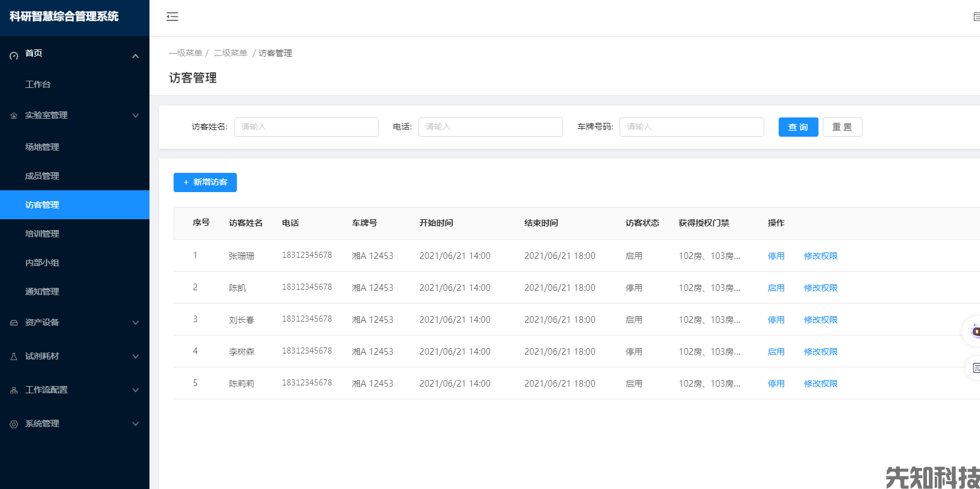Collapse the sidebar with the menu fold icon
Screen dimensions: 980x489
point(172,17)
